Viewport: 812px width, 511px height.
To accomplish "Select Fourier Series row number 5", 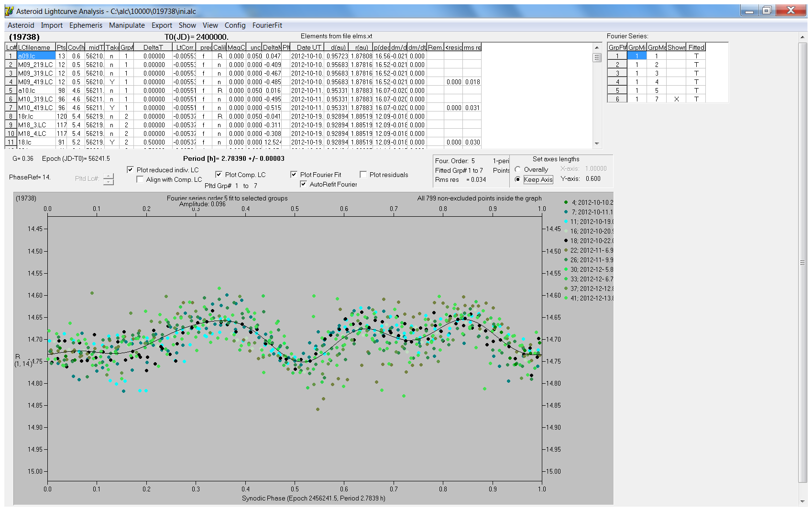I will [x=617, y=90].
